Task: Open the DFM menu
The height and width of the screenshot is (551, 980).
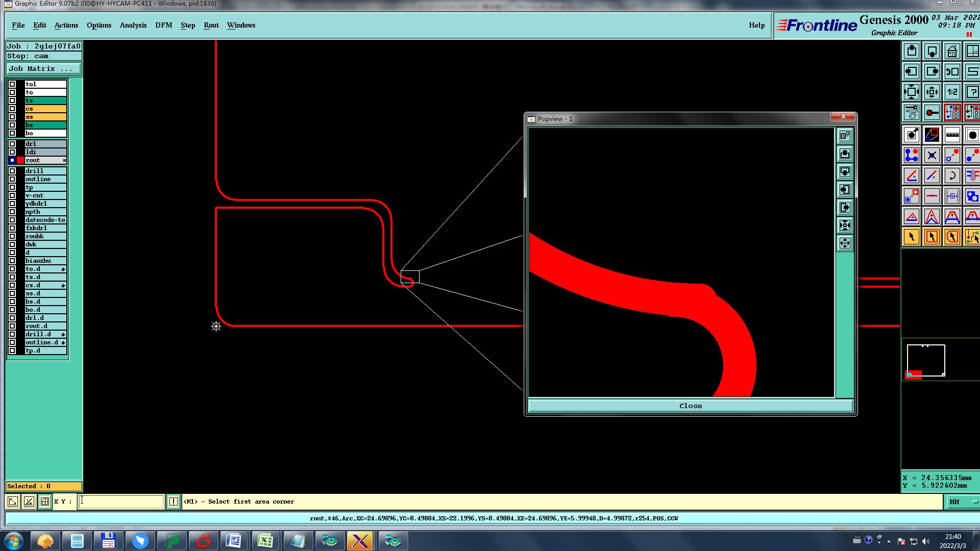Action: click(163, 25)
